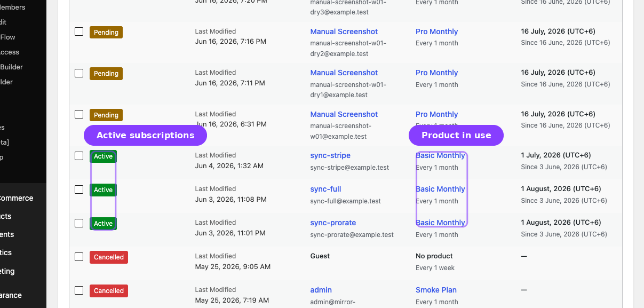Screen dimensions: 644x308
Task: Open Members in the admin sidebar
Action: tap(13, 7)
